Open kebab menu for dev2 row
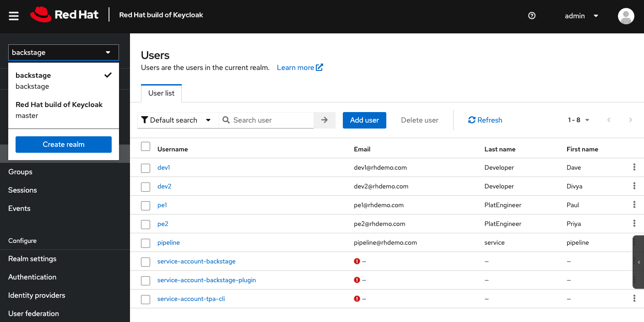This screenshot has width=644, height=322. [634, 186]
